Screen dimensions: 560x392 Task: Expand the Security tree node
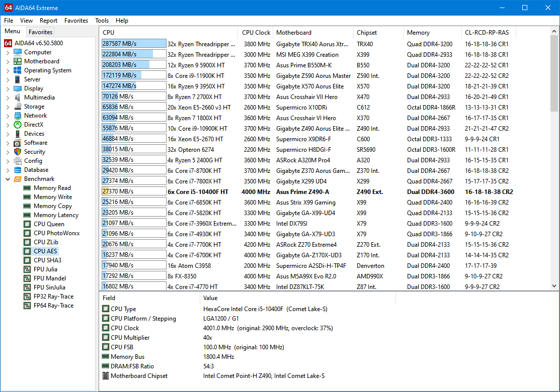click(8, 152)
